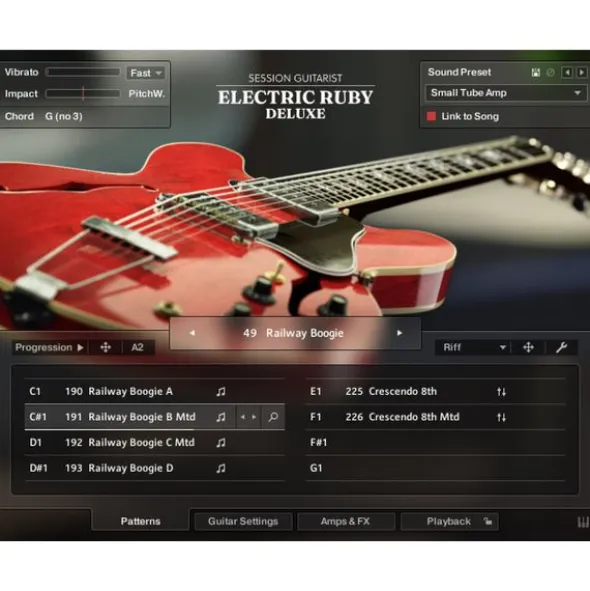This screenshot has width=590, height=591.
Task: Click the move icon next to Progression
Action: [x=106, y=348]
